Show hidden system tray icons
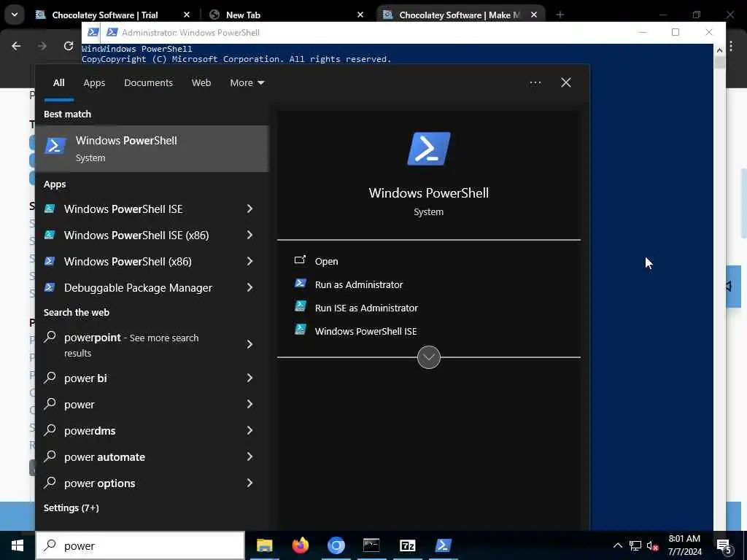 [617, 545]
